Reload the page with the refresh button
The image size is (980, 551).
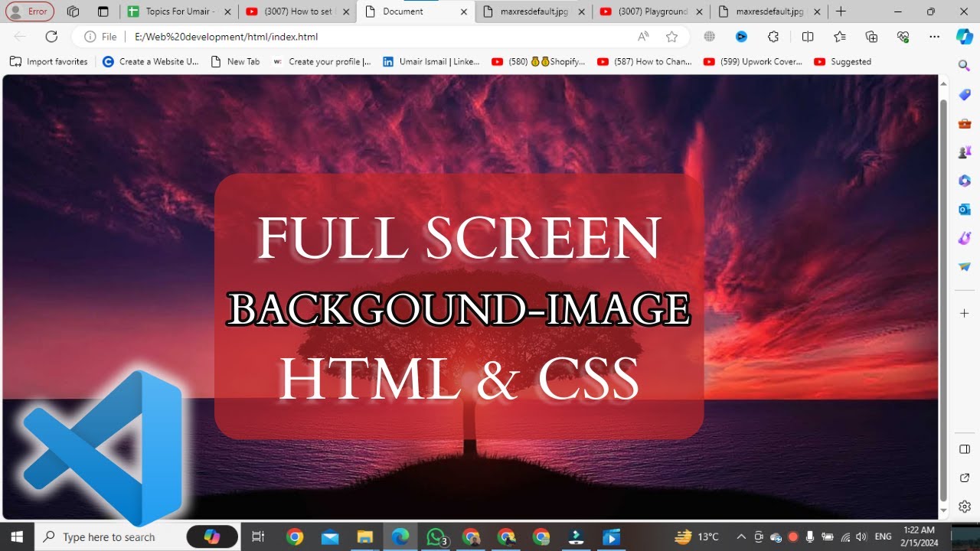(51, 37)
